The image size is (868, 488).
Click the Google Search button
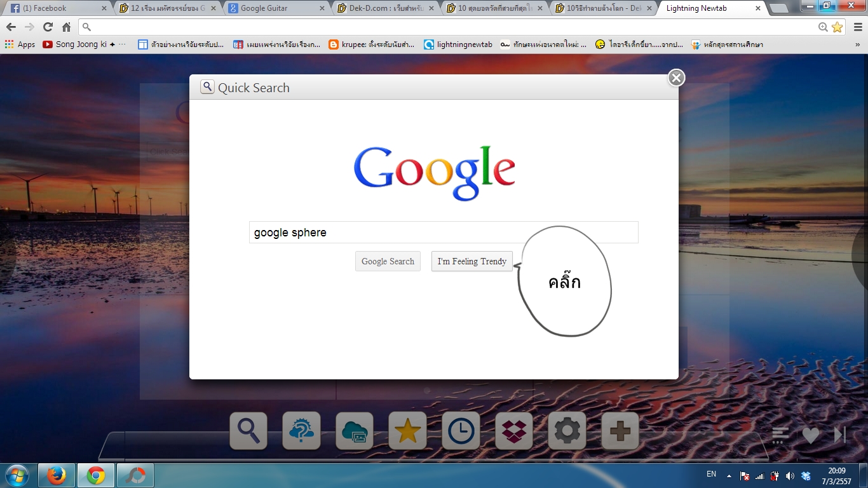click(388, 261)
